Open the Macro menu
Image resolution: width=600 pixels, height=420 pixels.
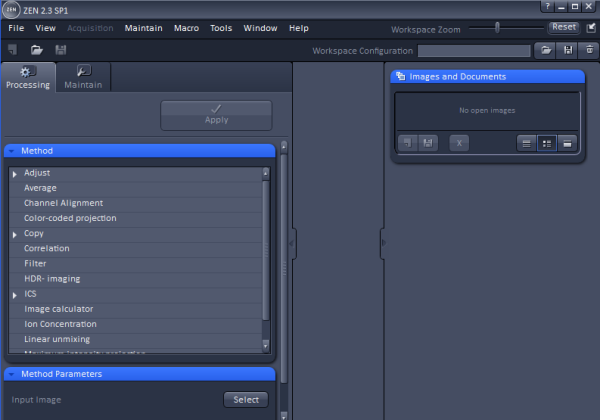(186, 28)
